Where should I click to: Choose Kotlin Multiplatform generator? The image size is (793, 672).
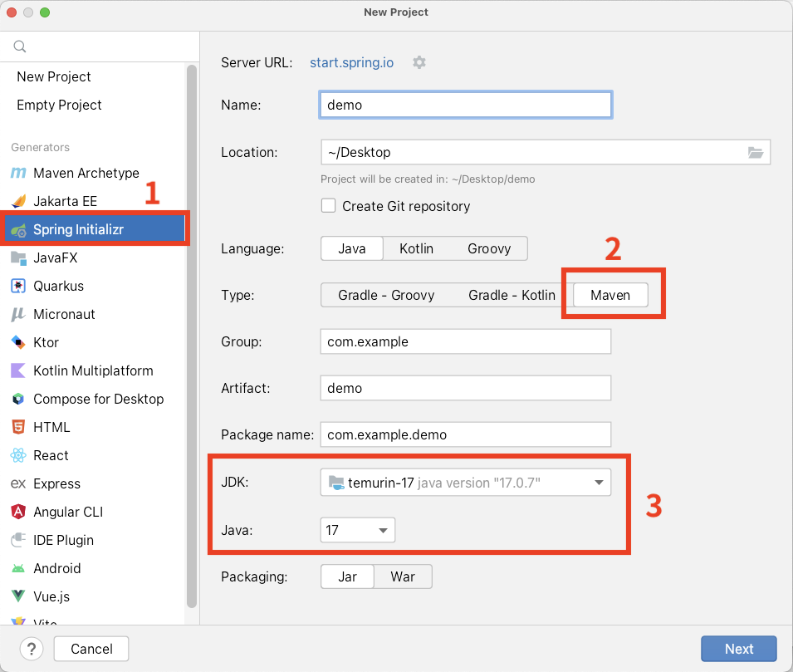click(93, 371)
